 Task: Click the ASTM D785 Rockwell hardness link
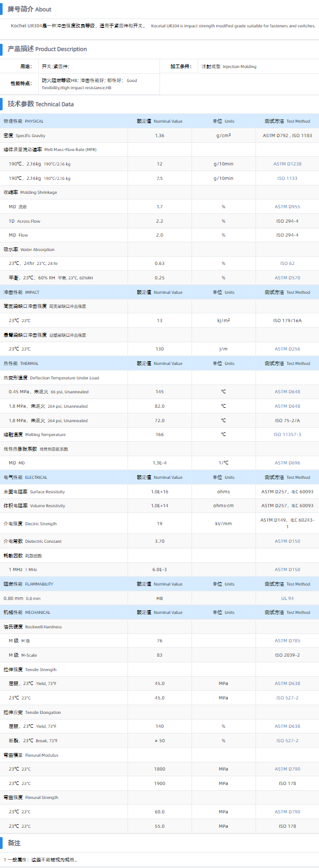pyautogui.click(x=287, y=641)
